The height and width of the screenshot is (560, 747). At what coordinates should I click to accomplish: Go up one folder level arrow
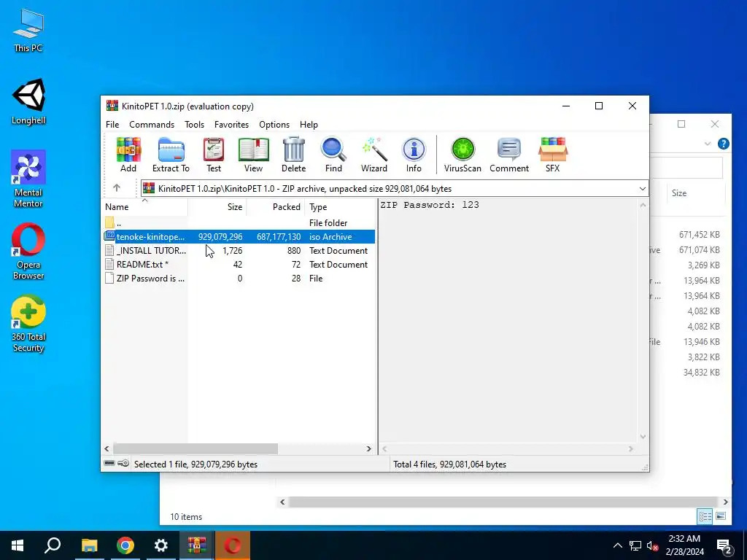(117, 188)
